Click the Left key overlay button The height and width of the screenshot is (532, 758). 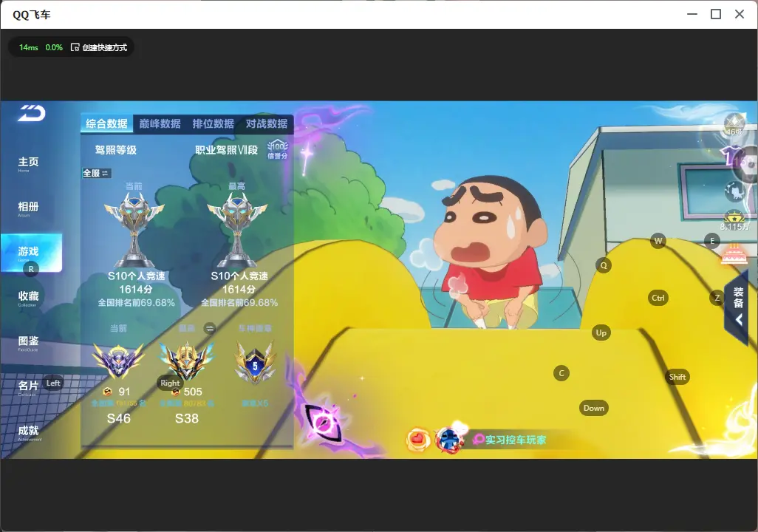(x=53, y=383)
